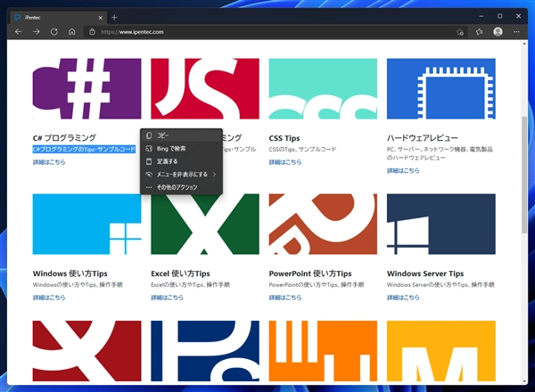This screenshot has width=535, height=392.
Task: Click the Windows 使い方Tips heading
Action: click(x=70, y=274)
